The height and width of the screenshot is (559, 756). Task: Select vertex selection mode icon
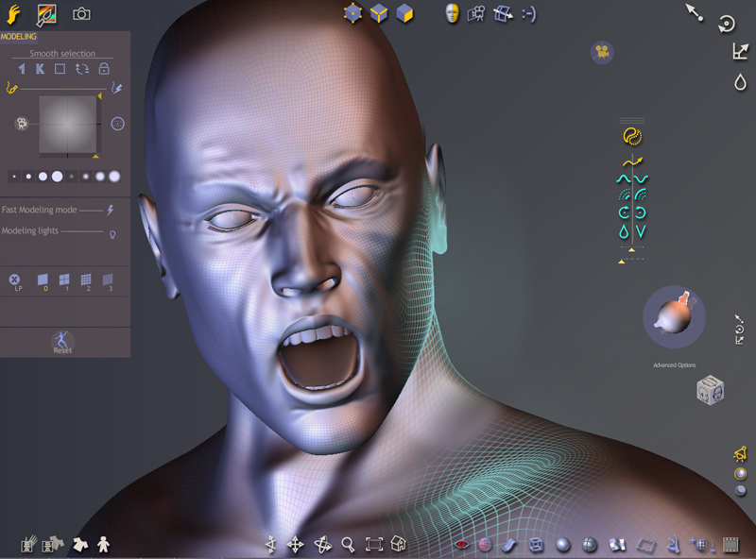[352, 13]
